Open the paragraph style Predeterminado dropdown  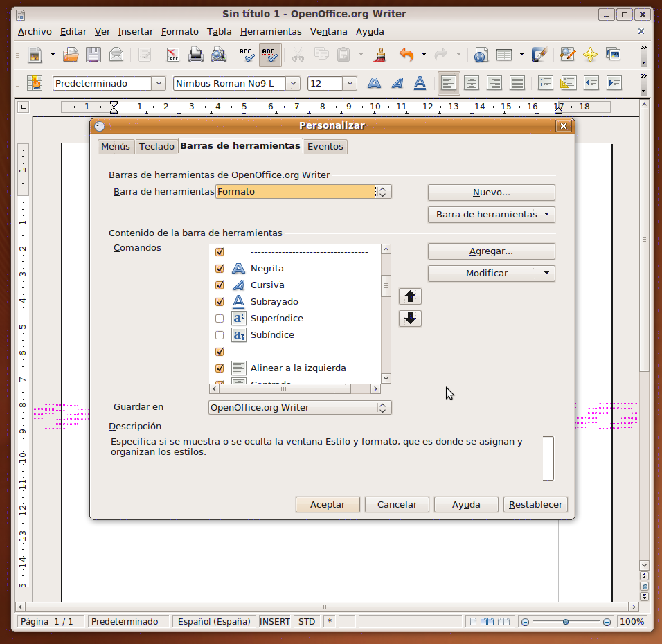(x=159, y=83)
